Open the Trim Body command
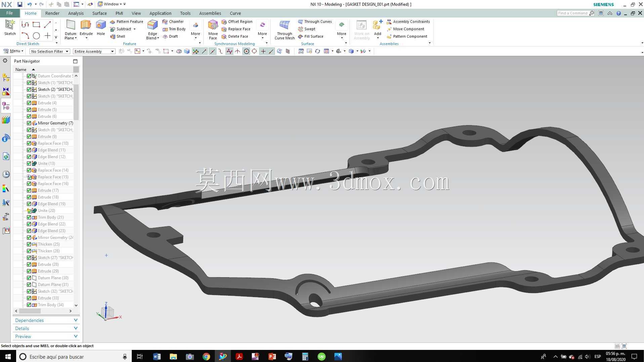 [174, 29]
